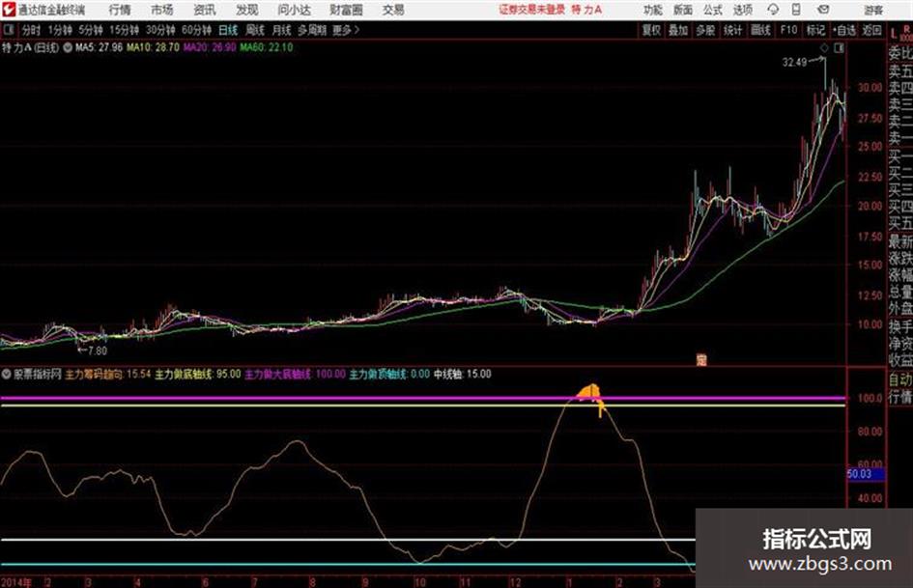
Task: Click the 7.80 low price annotation
Action: [x=98, y=350]
